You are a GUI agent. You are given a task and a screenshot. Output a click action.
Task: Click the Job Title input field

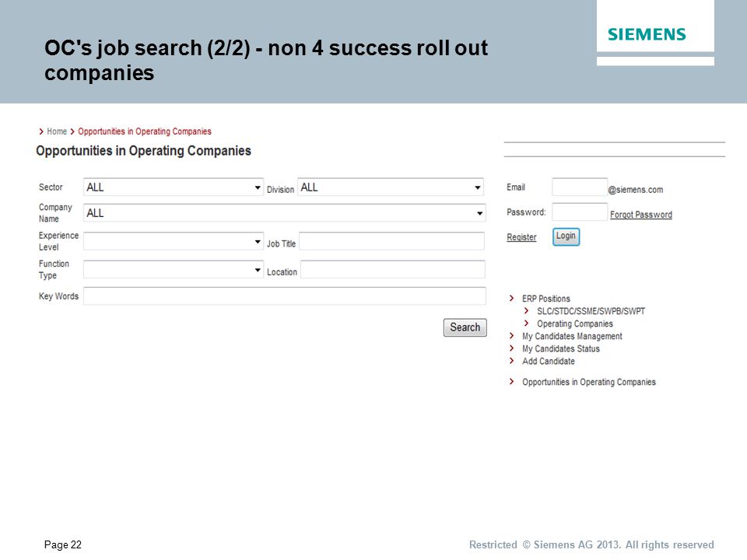pos(391,241)
